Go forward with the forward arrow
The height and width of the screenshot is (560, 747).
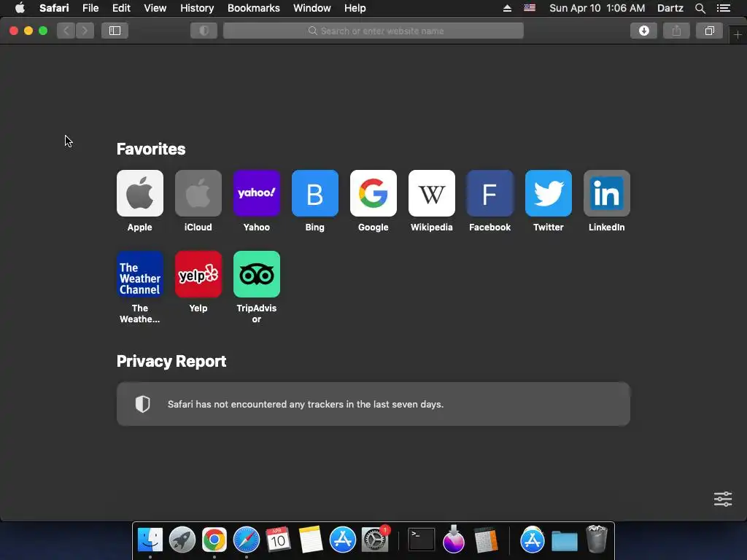pos(85,31)
